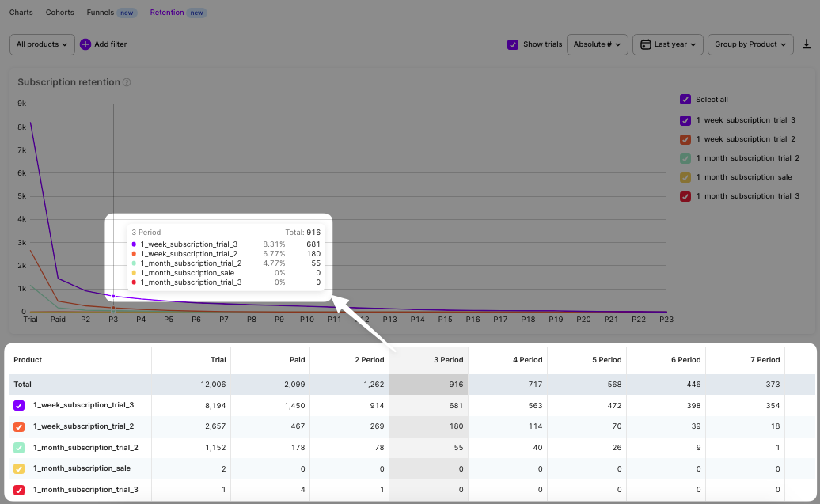Image resolution: width=820 pixels, height=504 pixels.
Task: Click the Paid column header
Action: pyautogui.click(x=297, y=360)
